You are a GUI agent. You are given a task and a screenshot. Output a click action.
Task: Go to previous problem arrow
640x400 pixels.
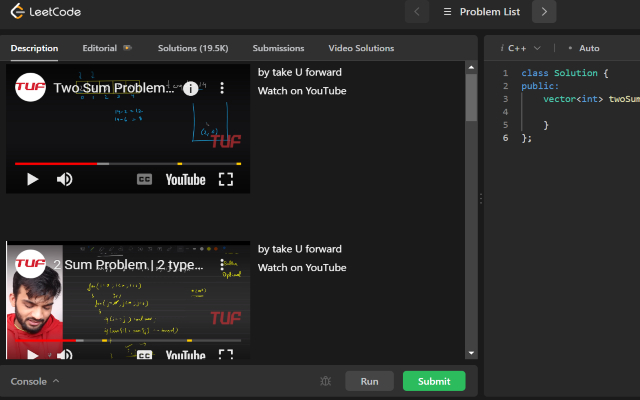[x=417, y=11]
